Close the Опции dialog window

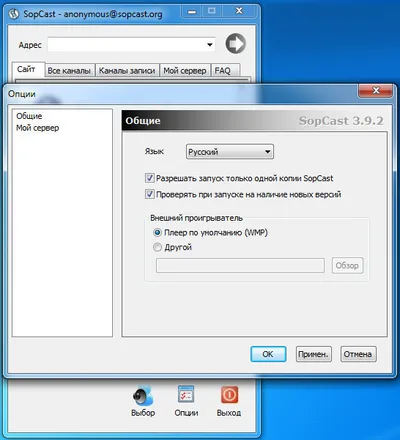point(376,90)
